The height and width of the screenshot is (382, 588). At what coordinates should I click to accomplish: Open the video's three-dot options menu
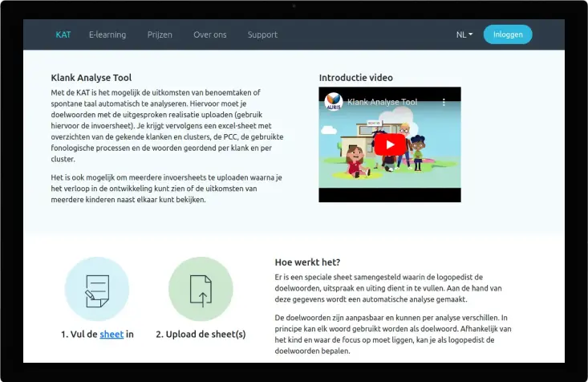click(x=443, y=103)
